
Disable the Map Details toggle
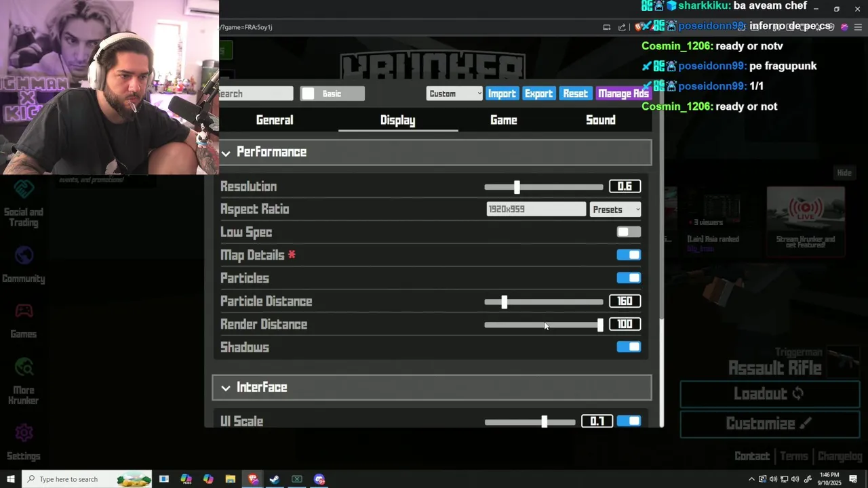coord(629,255)
